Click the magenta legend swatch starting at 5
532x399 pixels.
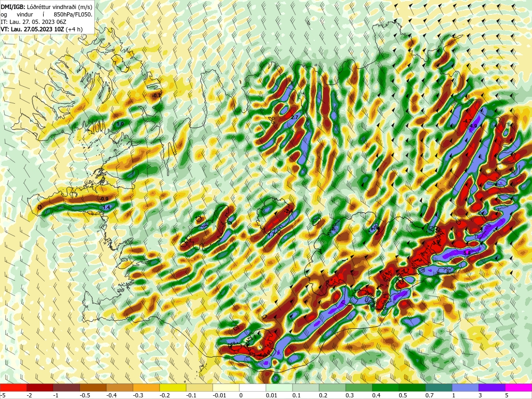point(518,387)
